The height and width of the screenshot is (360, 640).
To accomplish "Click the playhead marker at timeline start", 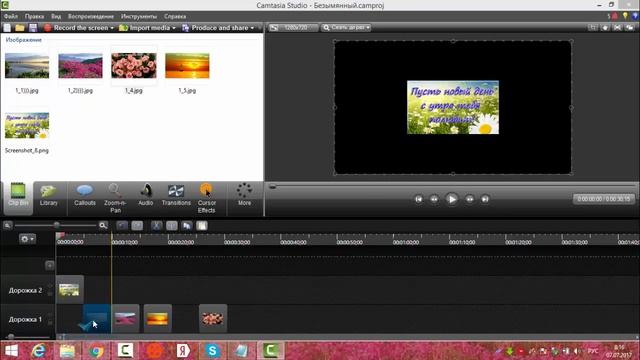I will click(60, 236).
